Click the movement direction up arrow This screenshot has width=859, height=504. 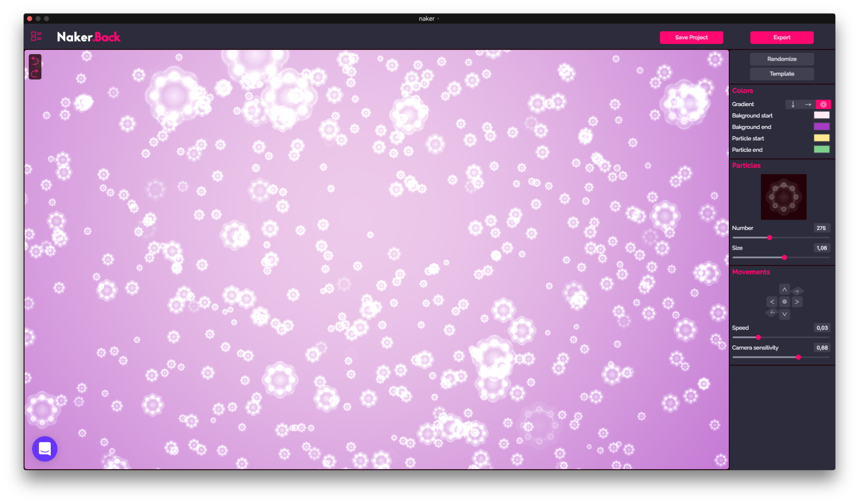[x=785, y=289]
